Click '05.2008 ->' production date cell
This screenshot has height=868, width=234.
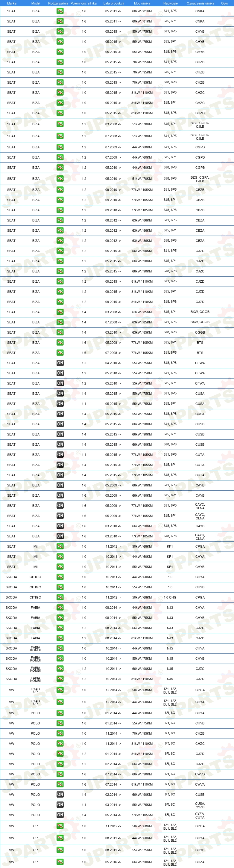tap(113, 342)
